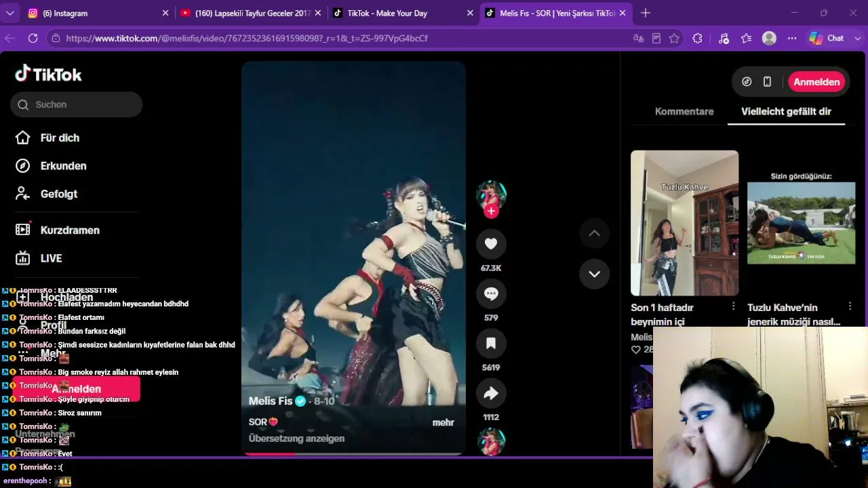
Task: Open the LIVE section
Action: [x=39, y=258]
